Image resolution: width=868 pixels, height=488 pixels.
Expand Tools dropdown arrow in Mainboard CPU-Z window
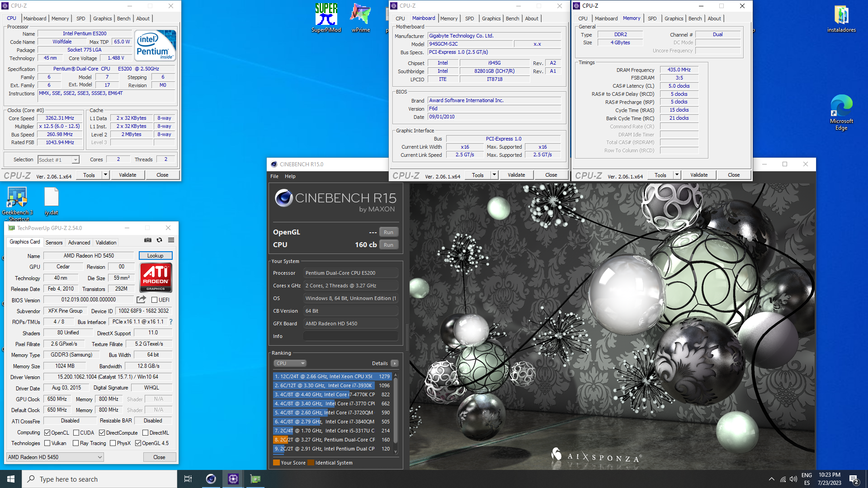tap(494, 175)
